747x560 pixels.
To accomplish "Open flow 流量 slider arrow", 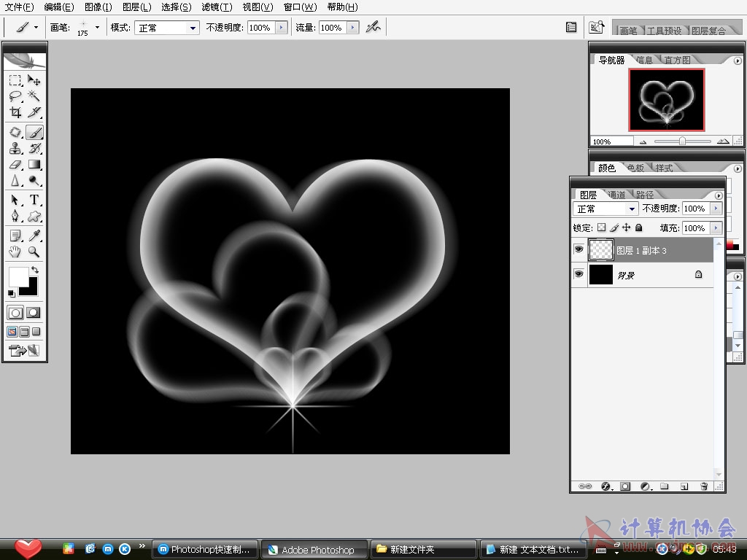I will (352, 28).
